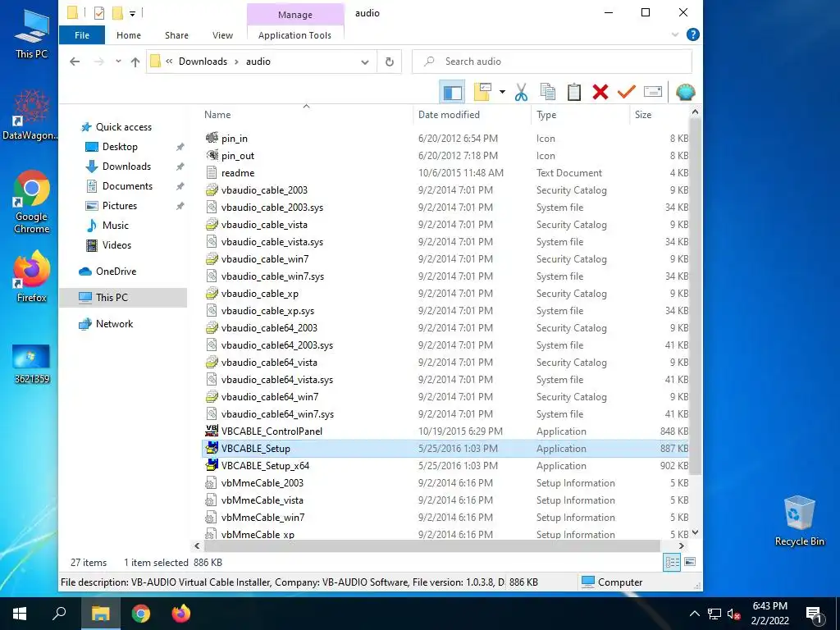Image resolution: width=840 pixels, height=630 pixels.
Task: Open Downloads in the navigation pane
Action: (x=126, y=167)
